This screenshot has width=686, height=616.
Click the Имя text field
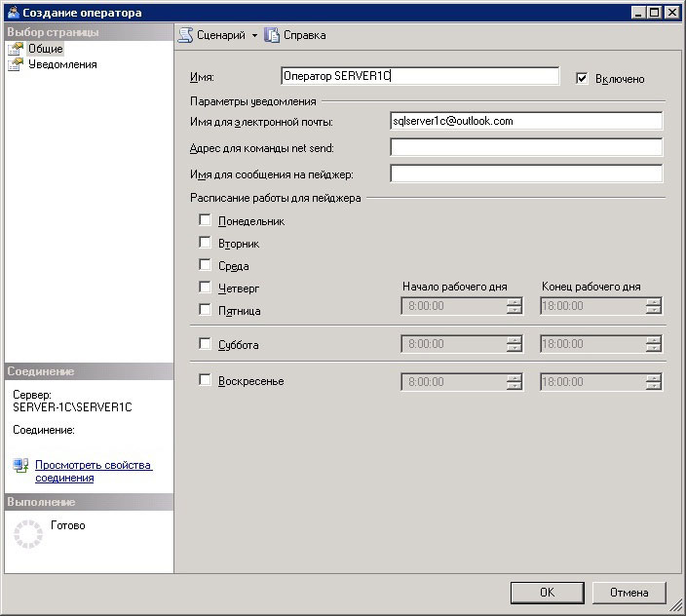point(419,76)
